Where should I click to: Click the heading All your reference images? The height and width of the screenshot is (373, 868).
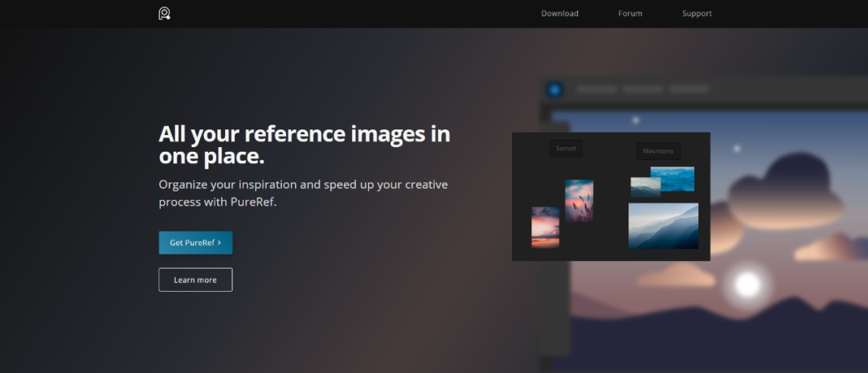(x=304, y=145)
